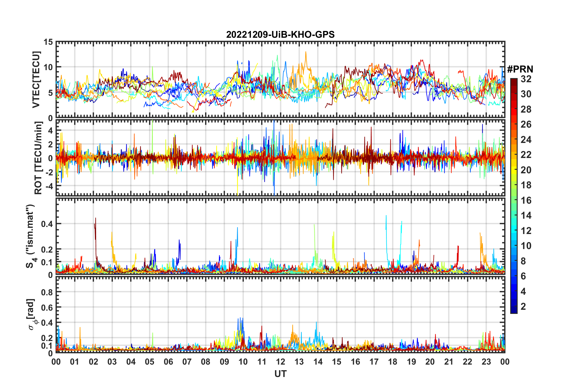Click x-axis hour label "06"
561x392 pixels.
coord(168,362)
